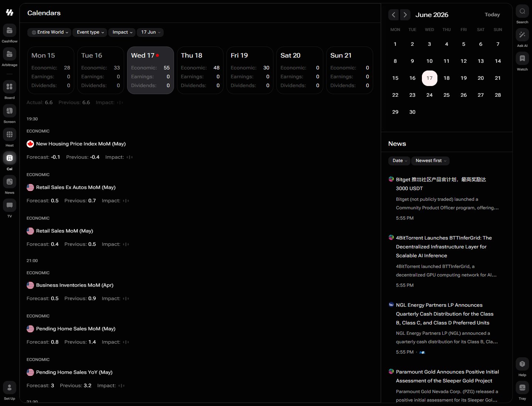This screenshot has width=532, height=406.
Task: Select the Cal calendar sidebar icon
Action: pos(10,158)
